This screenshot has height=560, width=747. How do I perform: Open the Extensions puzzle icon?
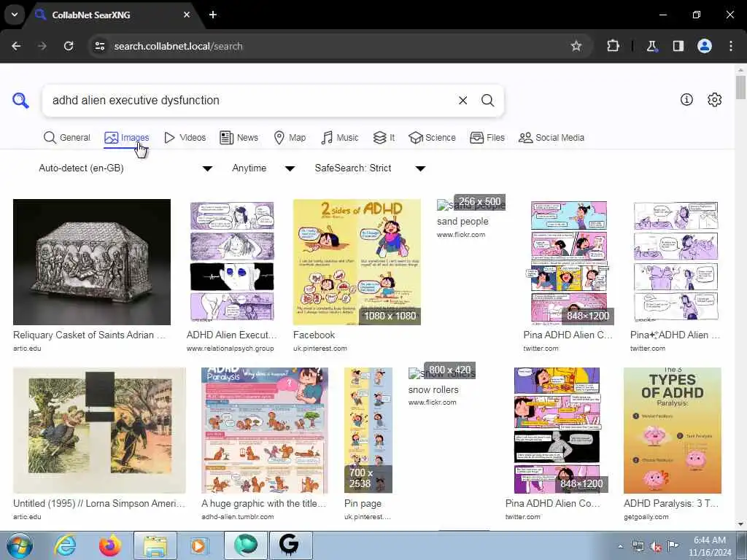(613, 46)
